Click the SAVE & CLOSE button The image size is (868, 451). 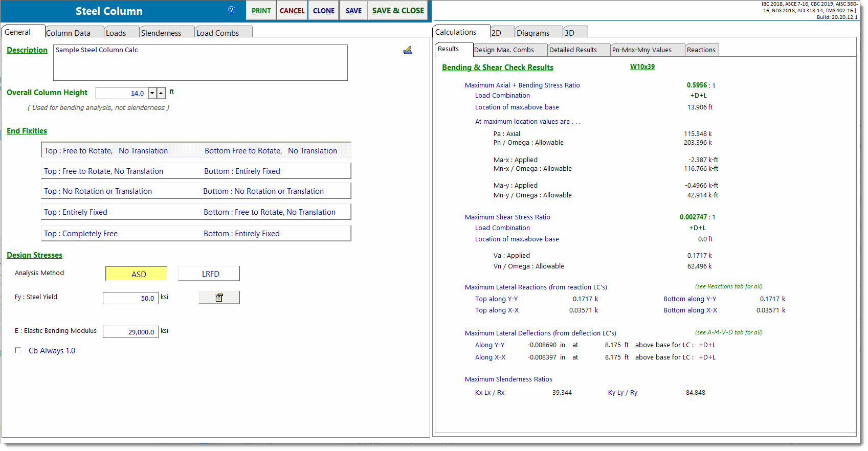click(398, 11)
